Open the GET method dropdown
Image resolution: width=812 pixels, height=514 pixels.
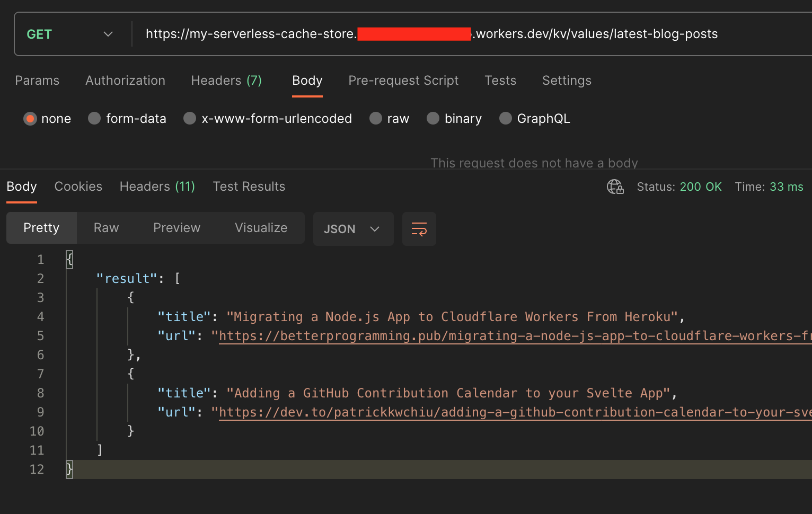pyautogui.click(x=70, y=34)
